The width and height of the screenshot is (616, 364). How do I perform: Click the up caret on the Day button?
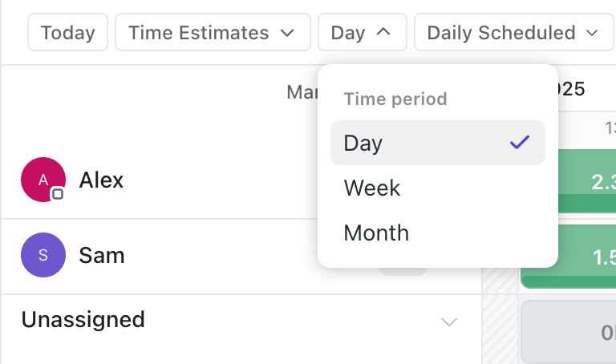383,32
